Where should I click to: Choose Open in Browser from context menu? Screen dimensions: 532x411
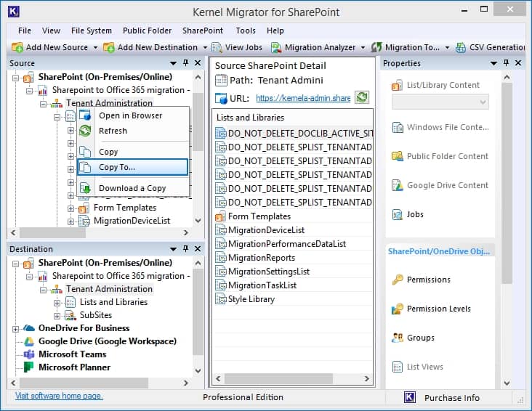pos(133,115)
